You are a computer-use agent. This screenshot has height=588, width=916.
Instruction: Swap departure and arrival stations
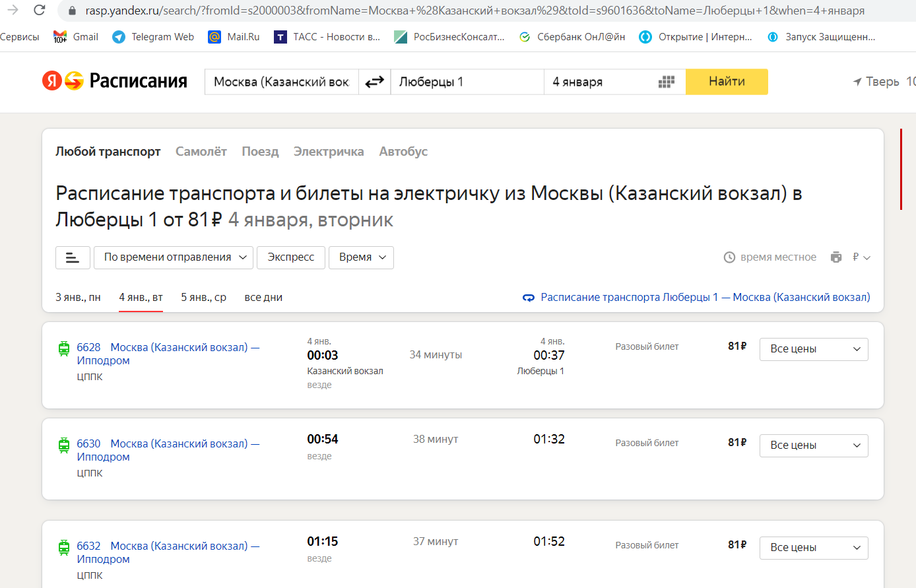pos(374,82)
